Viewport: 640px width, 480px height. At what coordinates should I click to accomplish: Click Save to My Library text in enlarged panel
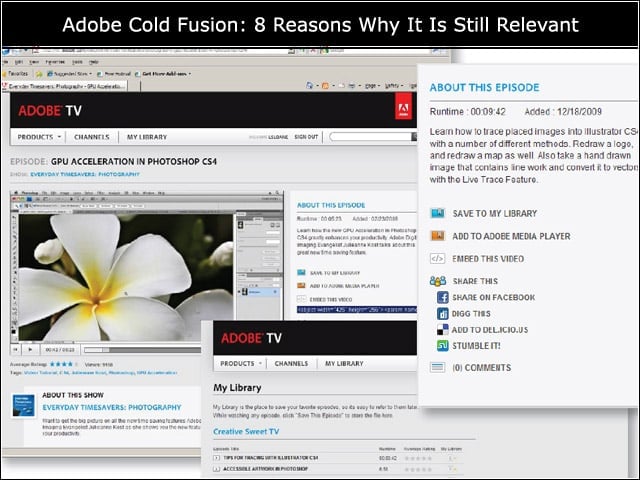click(x=495, y=213)
